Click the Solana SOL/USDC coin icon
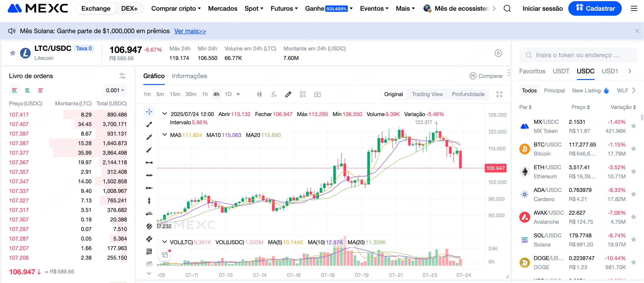The width and height of the screenshot is (644, 283). point(524,240)
